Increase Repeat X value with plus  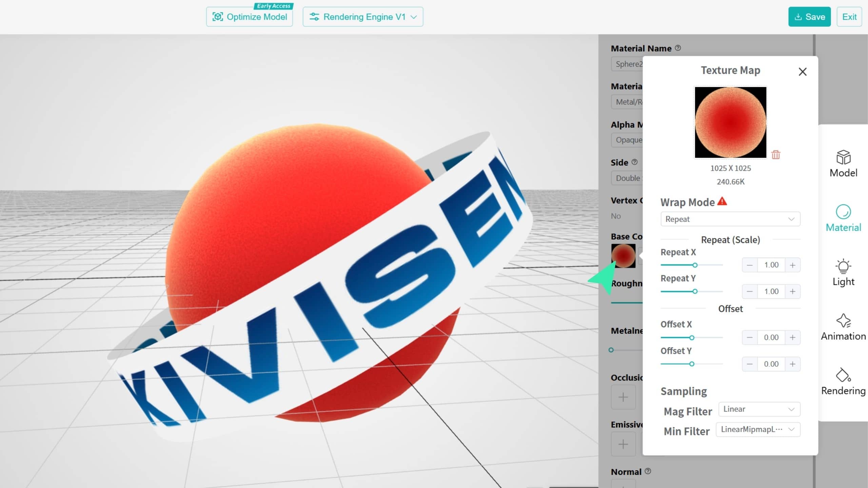793,265
